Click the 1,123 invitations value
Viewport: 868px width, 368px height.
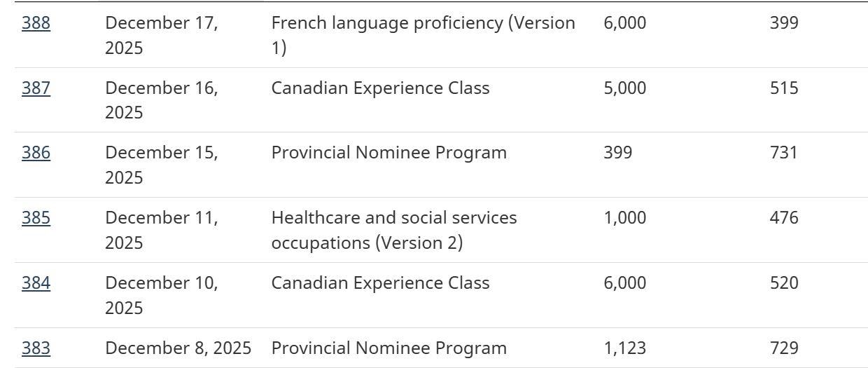pos(624,348)
